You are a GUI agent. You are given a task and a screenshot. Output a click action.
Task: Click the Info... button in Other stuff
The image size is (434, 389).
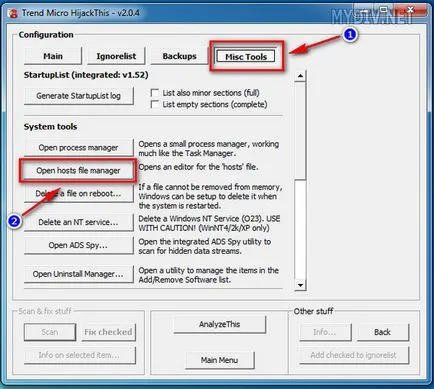(325, 332)
